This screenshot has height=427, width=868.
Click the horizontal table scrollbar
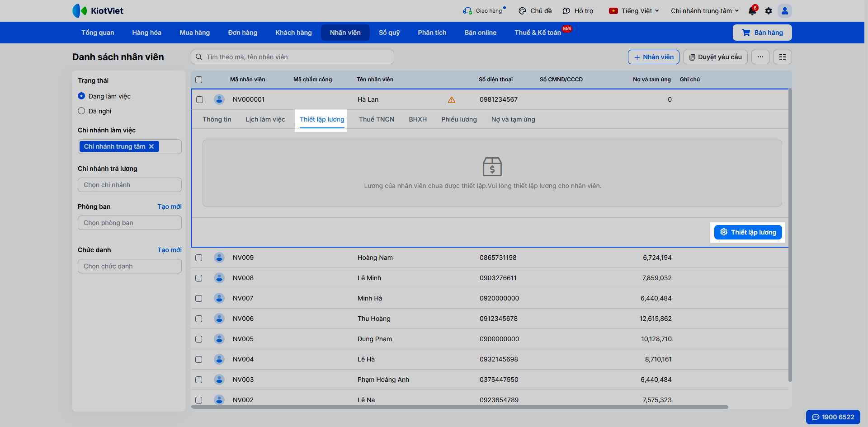[460, 407]
